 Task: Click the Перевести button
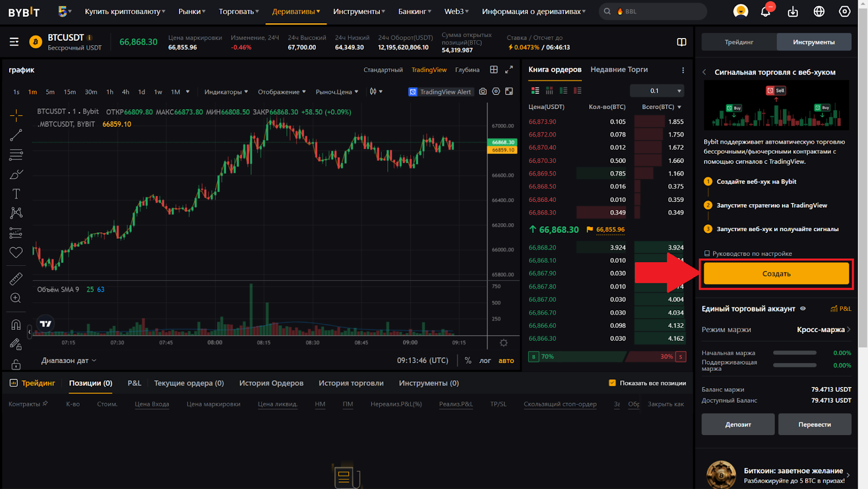tap(815, 424)
